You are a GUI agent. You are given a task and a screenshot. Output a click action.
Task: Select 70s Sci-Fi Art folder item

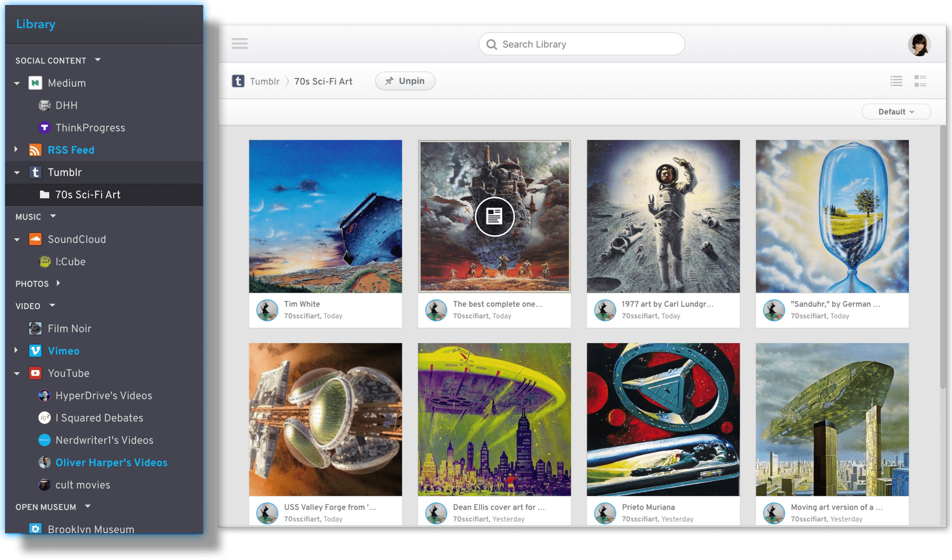pos(104,195)
